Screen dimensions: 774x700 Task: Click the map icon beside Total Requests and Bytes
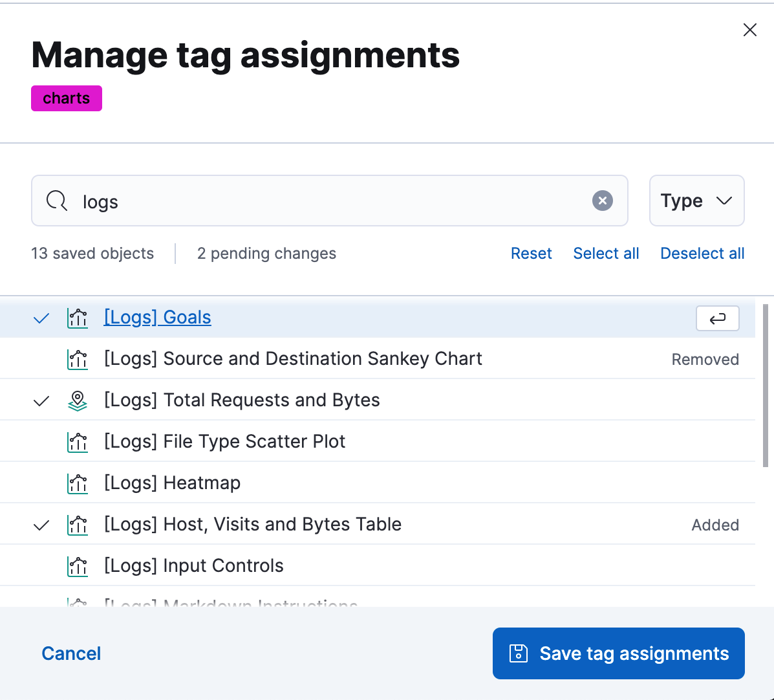click(x=77, y=400)
